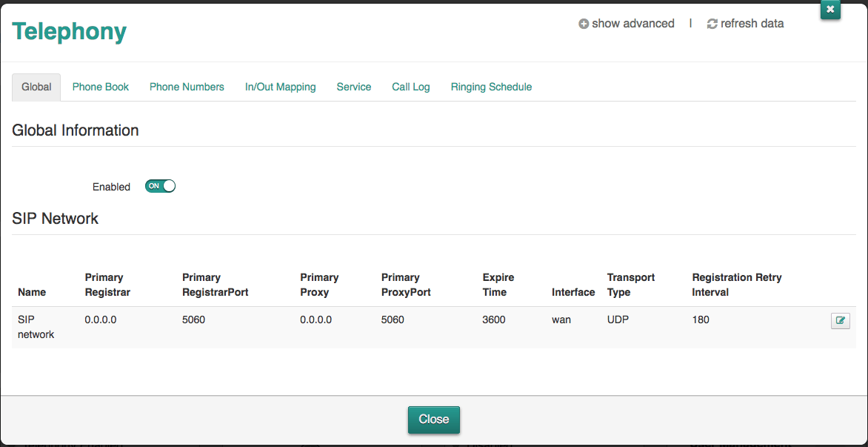The width and height of the screenshot is (868, 447).
Task: Click the Enabled label
Action: 111,187
